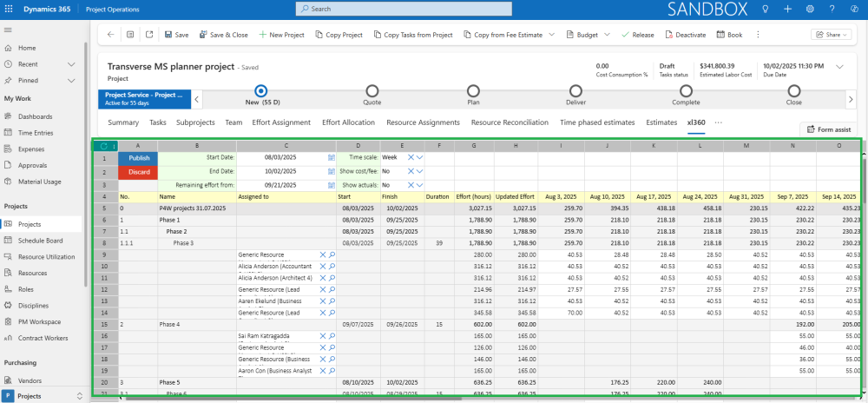
Task: Expand the Show cost/fee dropdown
Action: click(420, 171)
